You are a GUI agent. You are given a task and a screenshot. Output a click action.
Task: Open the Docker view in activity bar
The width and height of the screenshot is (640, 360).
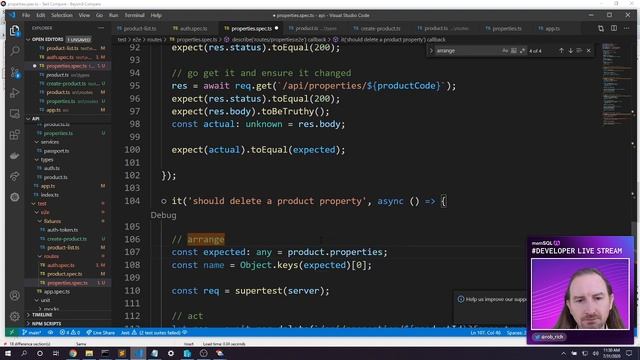click(15, 156)
